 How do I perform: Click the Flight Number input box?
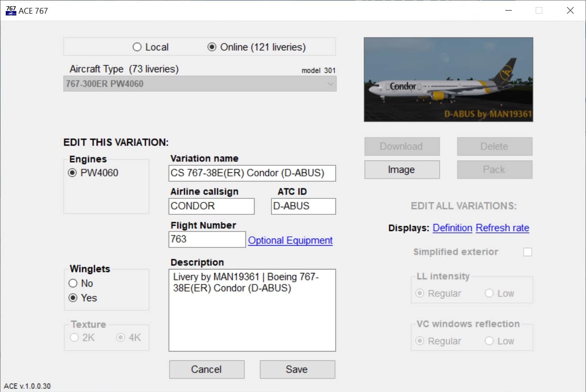point(207,239)
